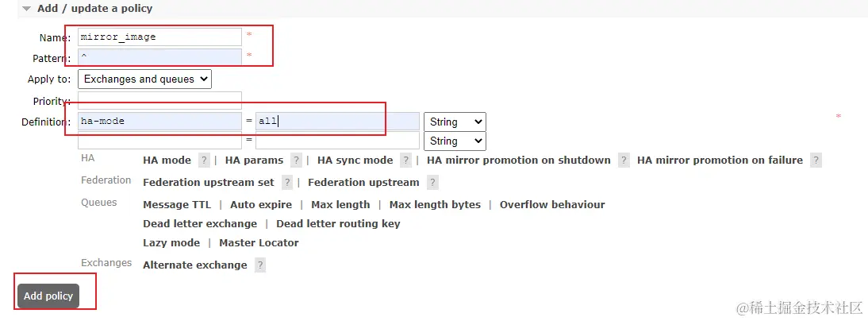Open the Apply to dropdown
Image resolution: width=868 pixels, height=321 pixels.
pyautogui.click(x=144, y=79)
